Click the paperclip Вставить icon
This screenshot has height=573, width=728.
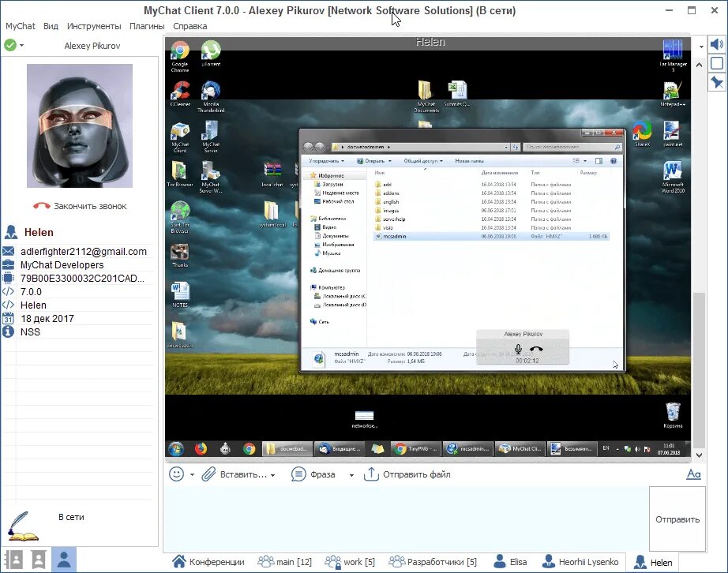pos(208,474)
